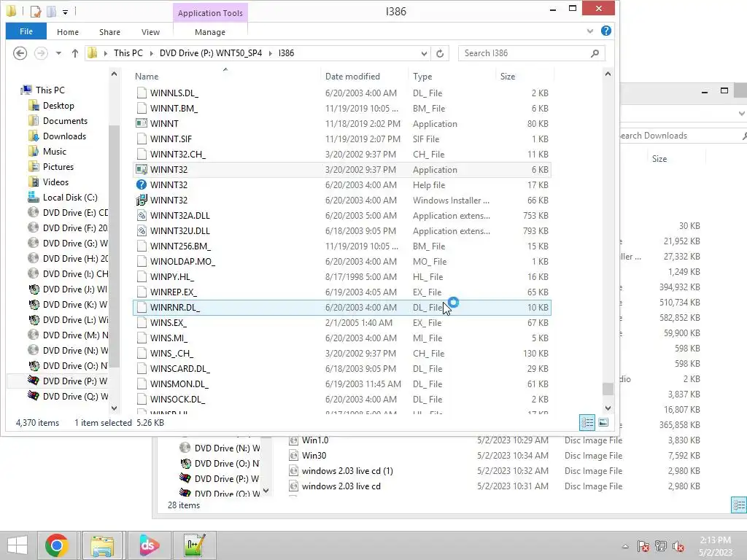
Task: Click the Application Tools contextual tab
Action: click(210, 13)
